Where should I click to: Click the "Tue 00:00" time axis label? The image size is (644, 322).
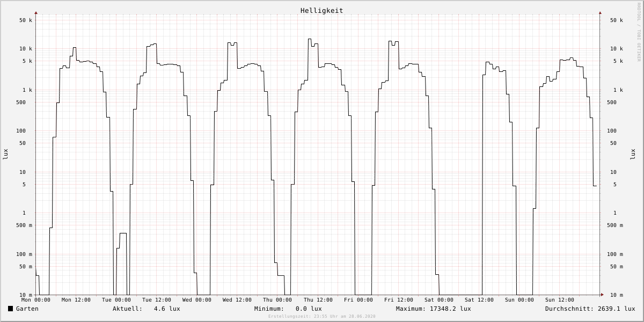click(x=116, y=300)
